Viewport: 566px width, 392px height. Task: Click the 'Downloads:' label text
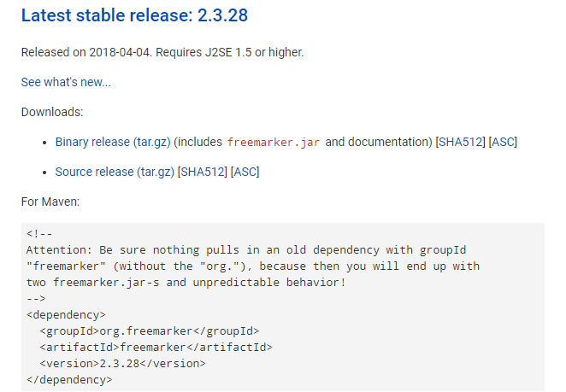(52, 112)
